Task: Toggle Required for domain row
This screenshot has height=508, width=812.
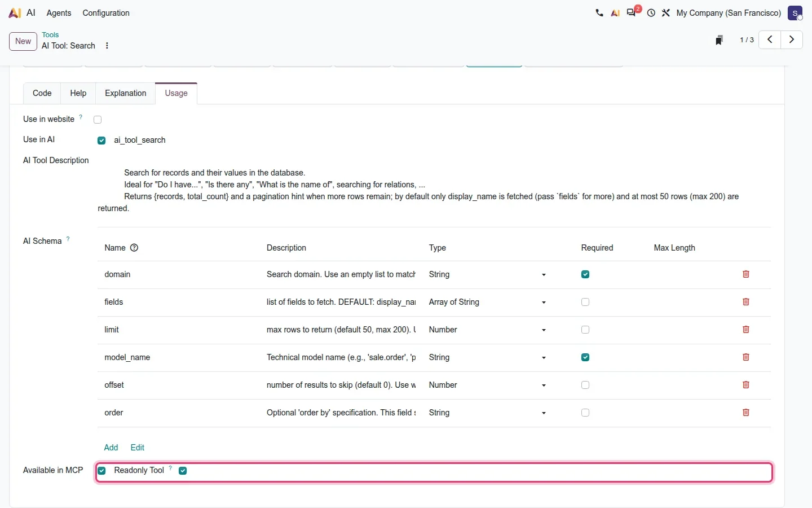Action: click(x=585, y=274)
